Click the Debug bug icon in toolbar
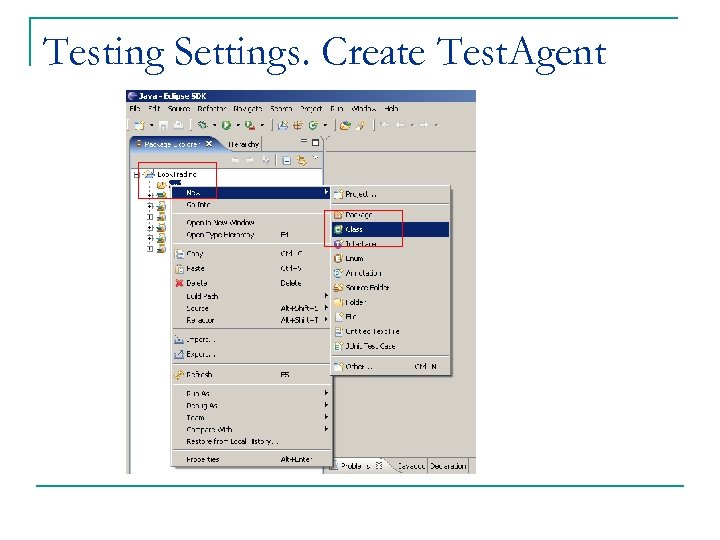Viewport: 720px width, 540px height. tap(202, 124)
